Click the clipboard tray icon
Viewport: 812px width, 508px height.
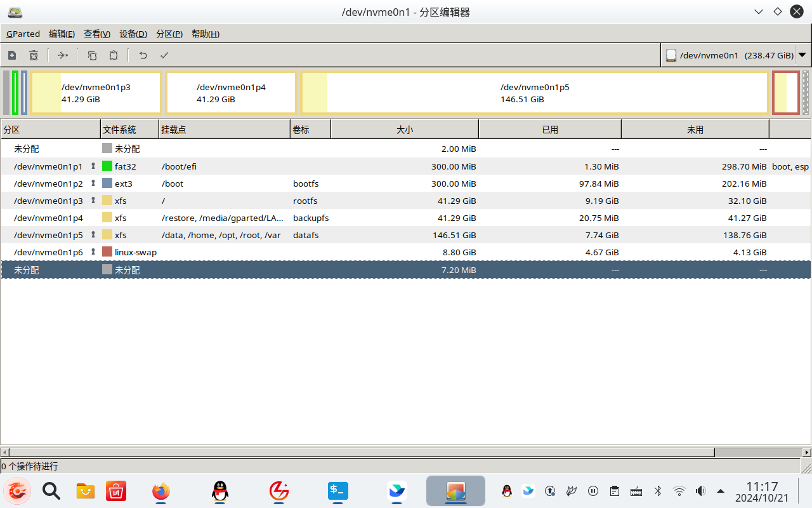pyautogui.click(x=615, y=491)
